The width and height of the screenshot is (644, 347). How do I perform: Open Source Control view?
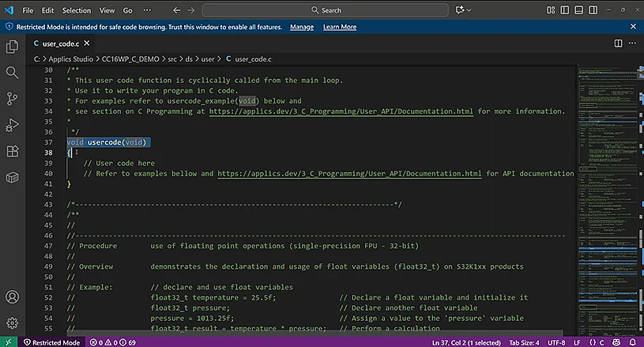(13, 99)
